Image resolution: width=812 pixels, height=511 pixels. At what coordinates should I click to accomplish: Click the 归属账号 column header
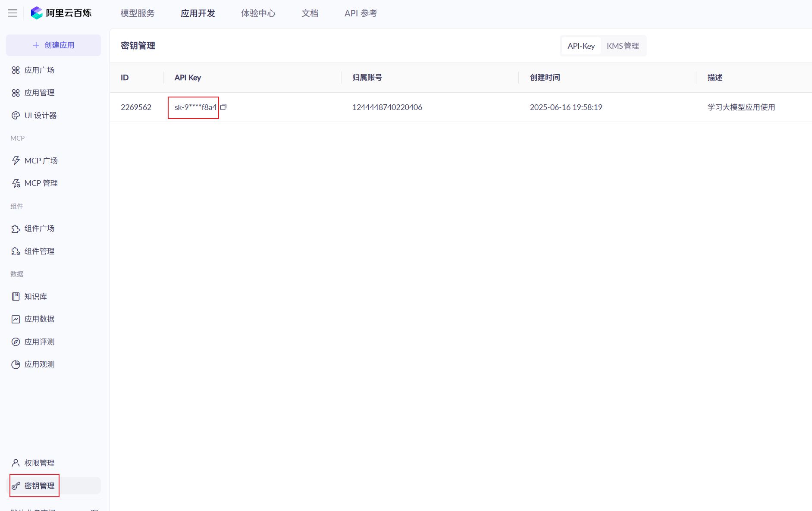(x=367, y=78)
